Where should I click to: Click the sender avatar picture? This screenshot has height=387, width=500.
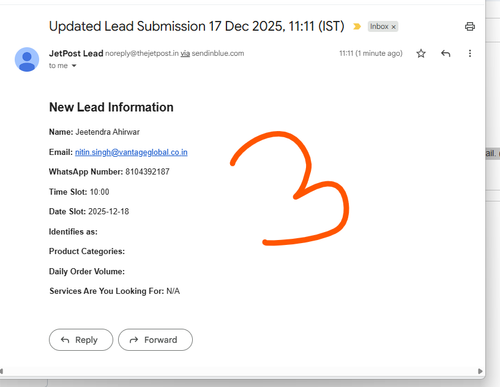27,59
